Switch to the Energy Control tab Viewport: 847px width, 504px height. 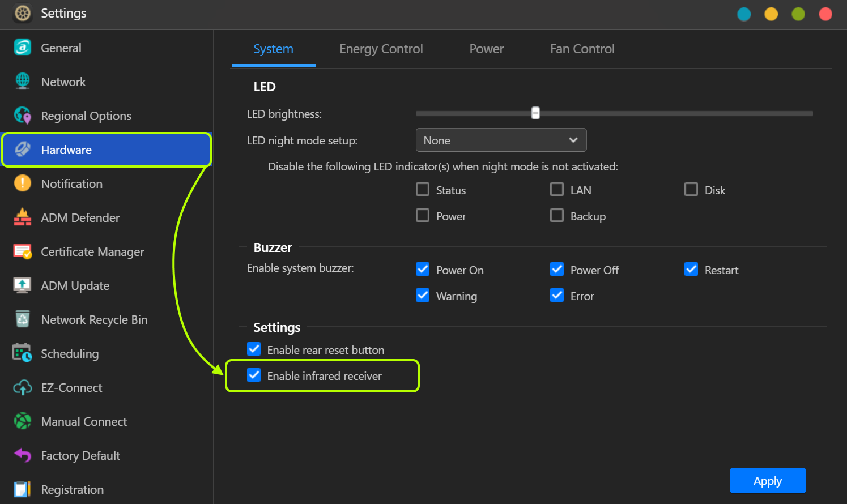[x=381, y=49]
